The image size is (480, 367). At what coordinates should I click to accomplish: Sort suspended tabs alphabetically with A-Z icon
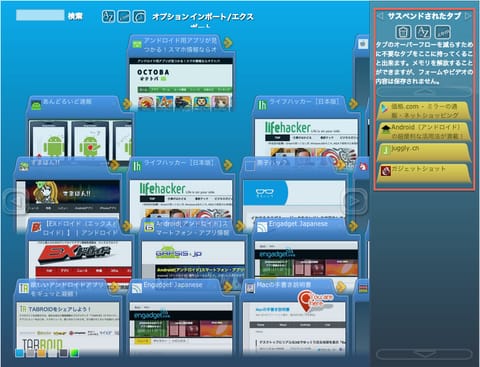tap(423, 32)
